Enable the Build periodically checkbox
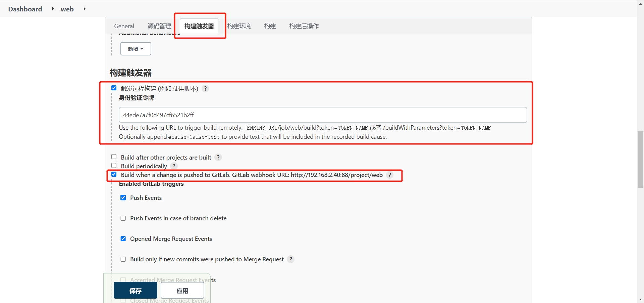Viewport: 644px width, 303px height. click(x=114, y=166)
